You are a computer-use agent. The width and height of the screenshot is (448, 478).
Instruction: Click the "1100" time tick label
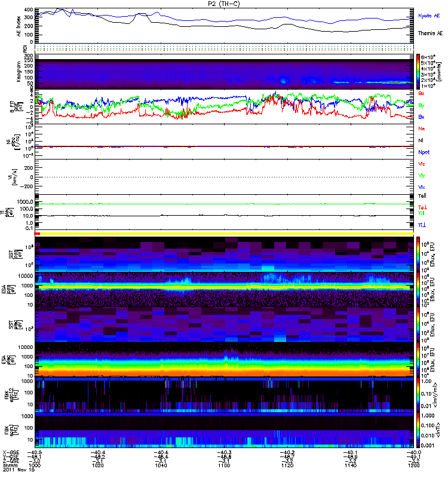point(224,465)
